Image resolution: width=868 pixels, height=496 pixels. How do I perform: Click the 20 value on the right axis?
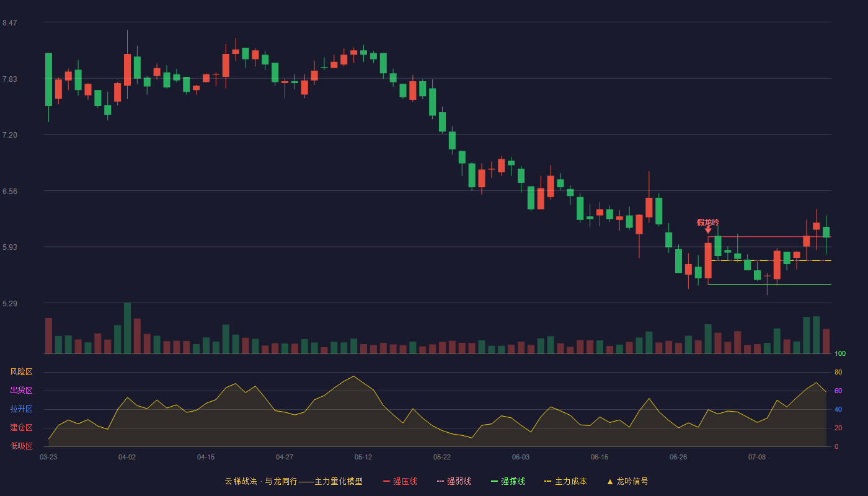(x=838, y=428)
